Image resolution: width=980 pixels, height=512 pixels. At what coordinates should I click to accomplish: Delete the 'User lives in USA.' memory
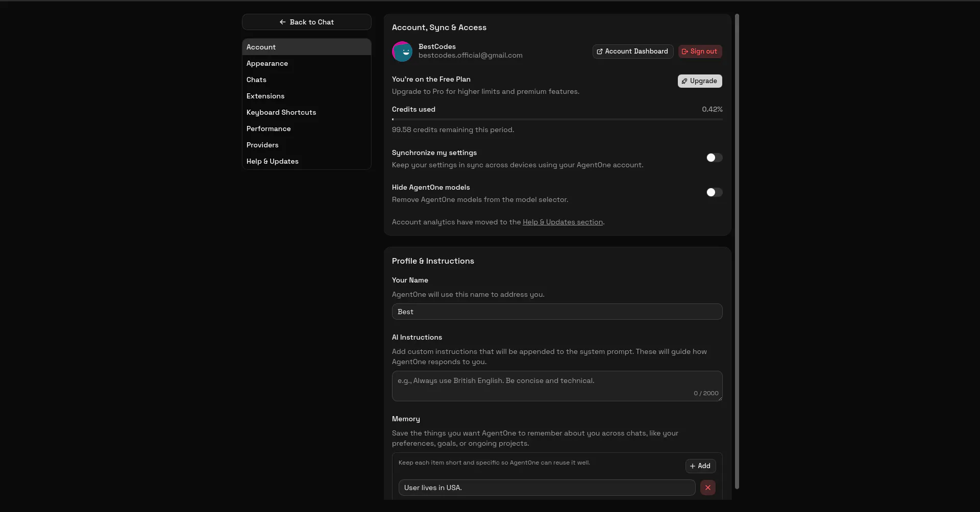pyautogui.click(x=707, y=488)
